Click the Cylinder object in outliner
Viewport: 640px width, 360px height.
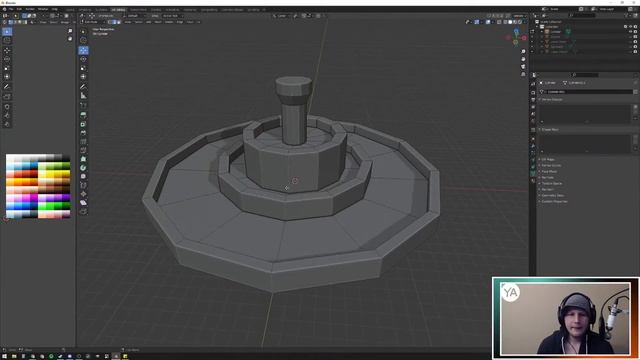pyautogui.click(x=556, y=31)
